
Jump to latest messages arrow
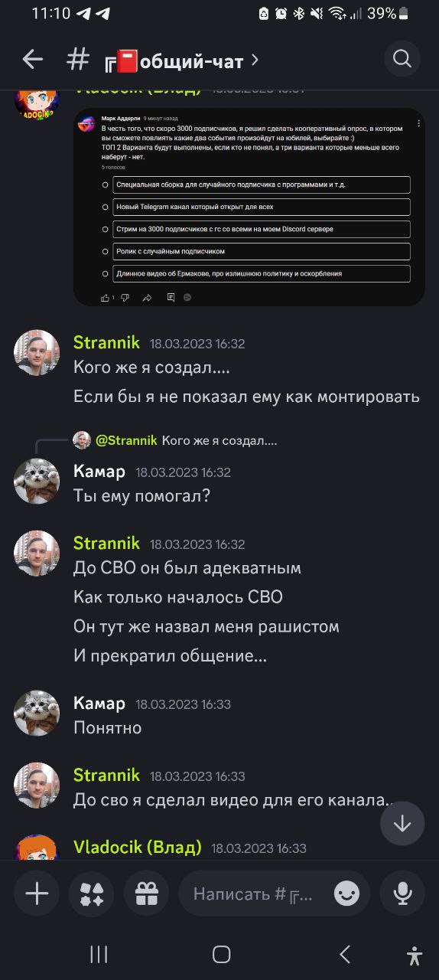(x=402, y=824)
